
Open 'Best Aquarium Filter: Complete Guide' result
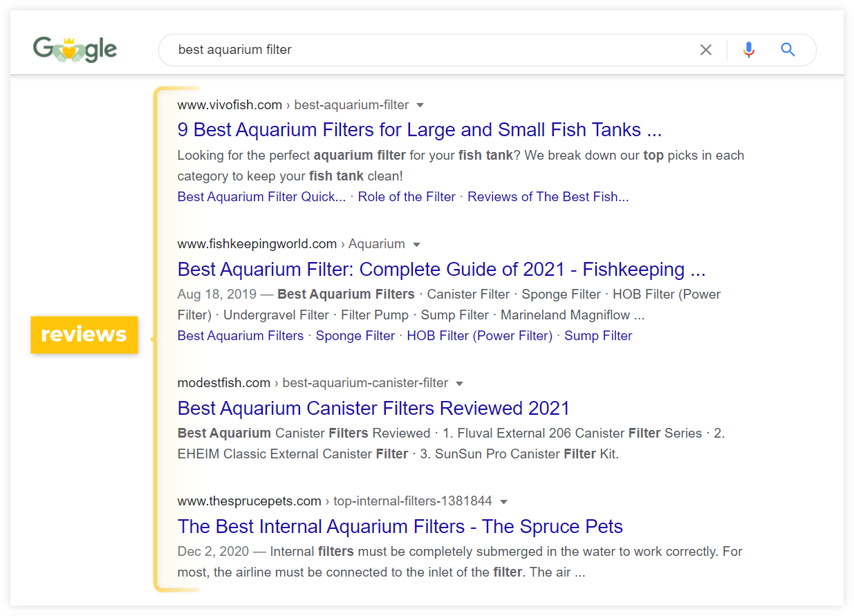(440, 269)
